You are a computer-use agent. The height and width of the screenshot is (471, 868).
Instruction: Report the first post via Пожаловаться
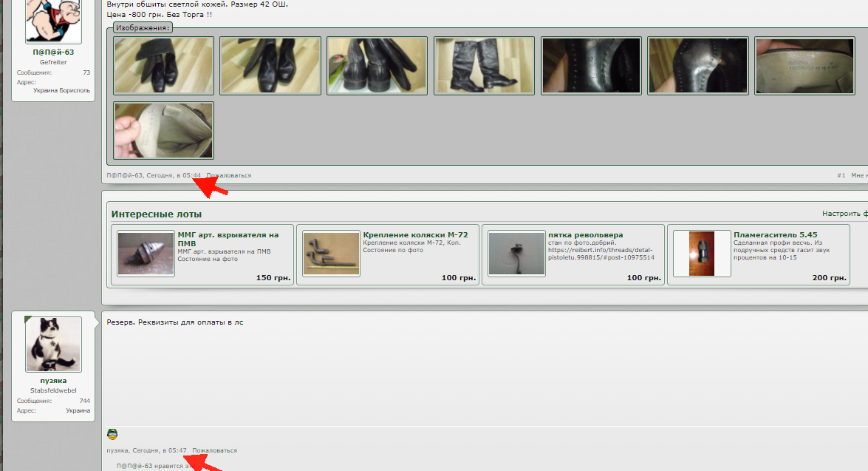pos(228,176)
